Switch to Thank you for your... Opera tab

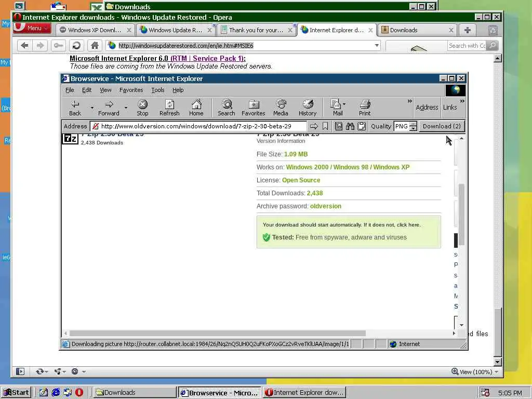256,30
